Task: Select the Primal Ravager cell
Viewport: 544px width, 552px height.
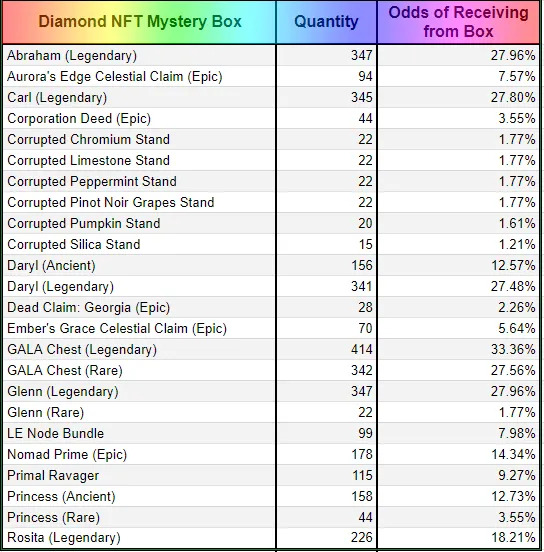Action: pyautogui.click(x=139, y=476)
